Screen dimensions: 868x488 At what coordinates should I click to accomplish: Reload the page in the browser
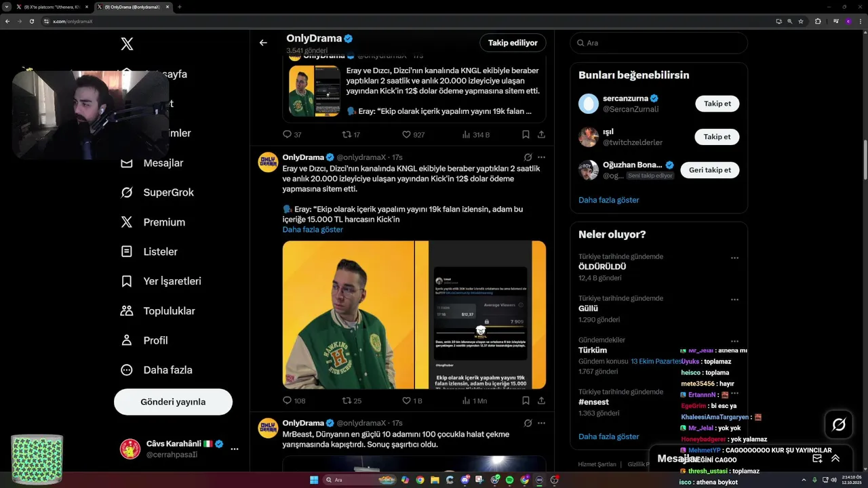coord(31,21)
